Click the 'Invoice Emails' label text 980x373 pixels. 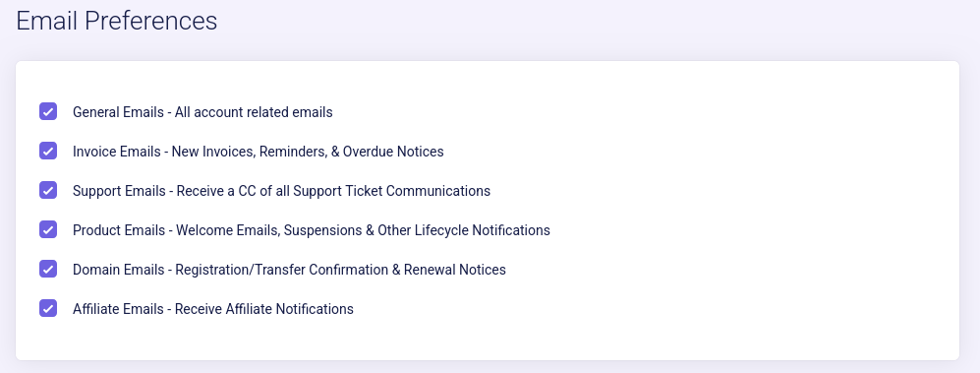click(x=116, y=152)
